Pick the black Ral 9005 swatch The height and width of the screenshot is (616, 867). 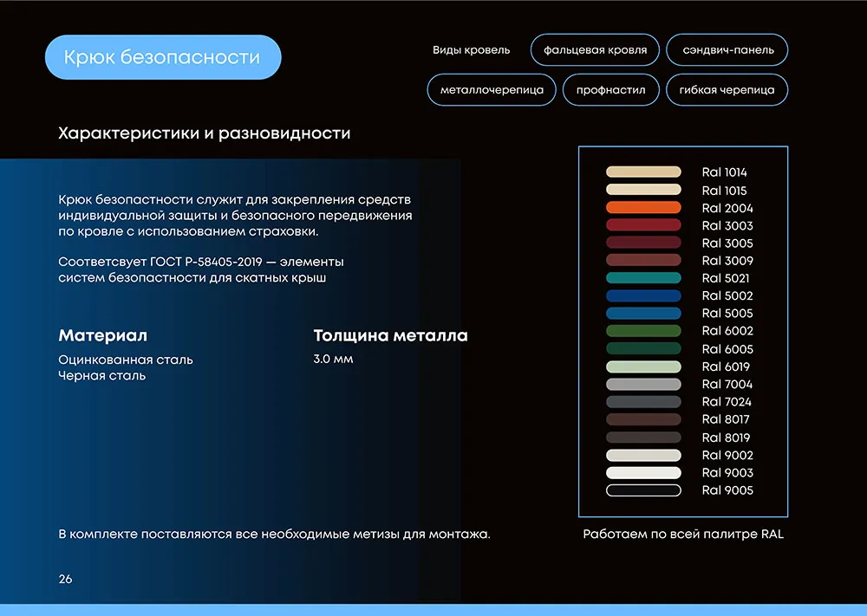click(643, 490)
